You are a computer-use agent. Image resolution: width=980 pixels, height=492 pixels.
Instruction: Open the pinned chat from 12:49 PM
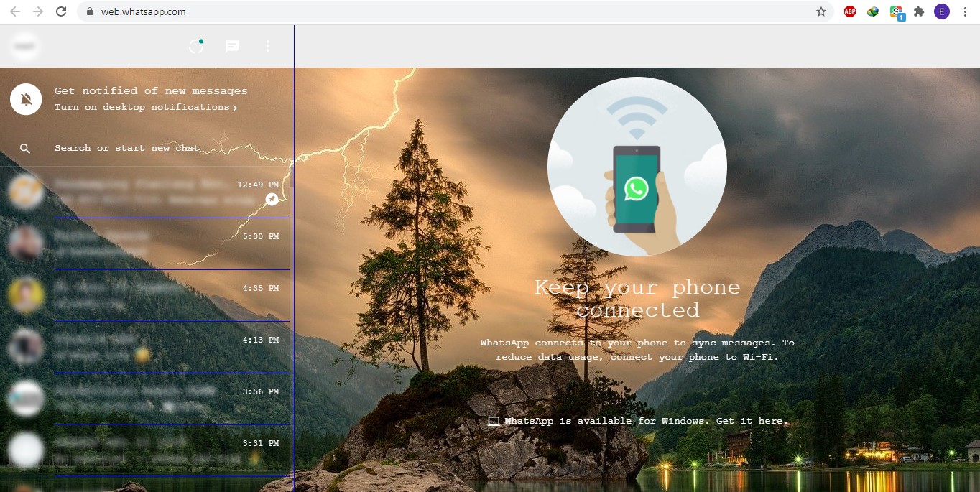click(x=144, y=192)
